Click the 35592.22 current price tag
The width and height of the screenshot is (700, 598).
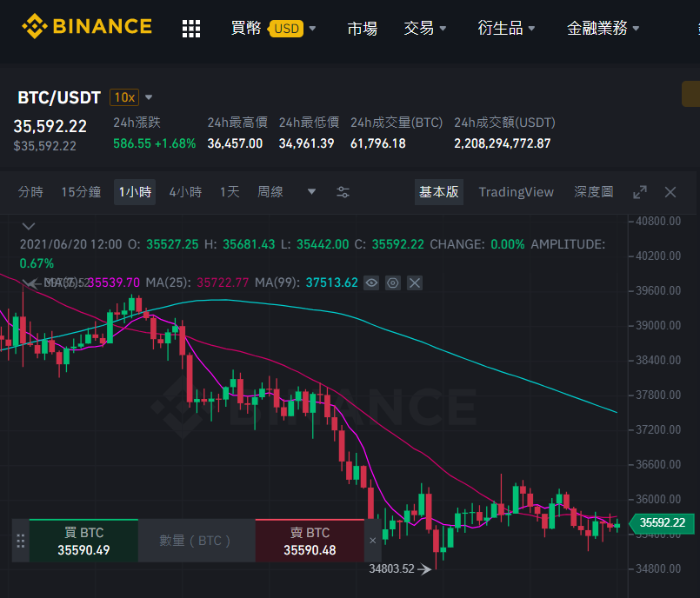pos(662,522)
